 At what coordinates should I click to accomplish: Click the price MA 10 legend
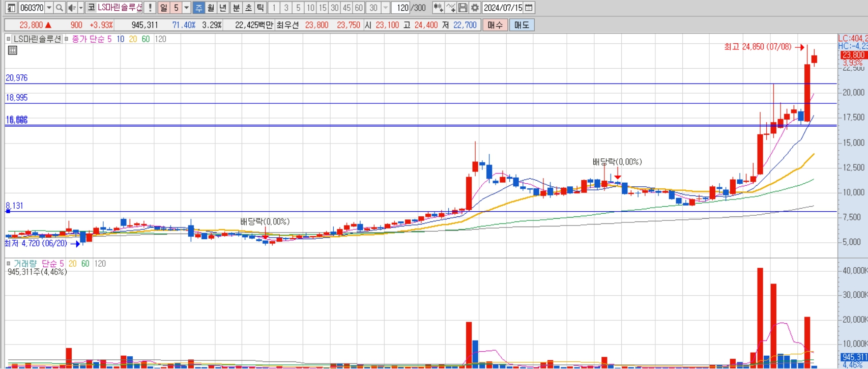120,39
